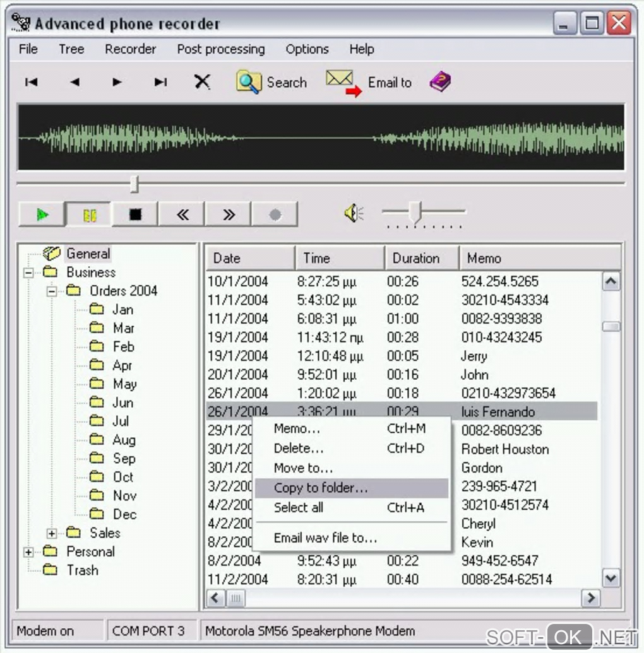Toggle the Pause playback button
Viewport: 644px width, 653px height.
click(x=89, y=215)
